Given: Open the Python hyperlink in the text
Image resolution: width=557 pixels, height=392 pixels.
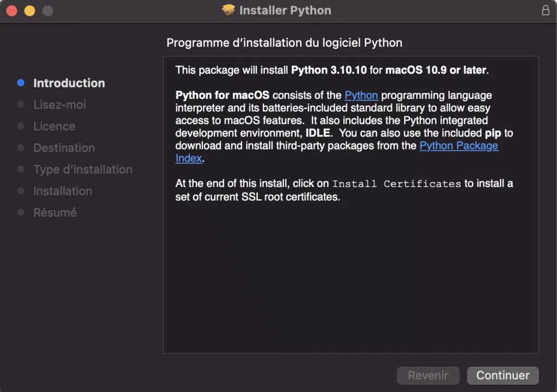Looking at the screenshot, I should coord(361,95).
